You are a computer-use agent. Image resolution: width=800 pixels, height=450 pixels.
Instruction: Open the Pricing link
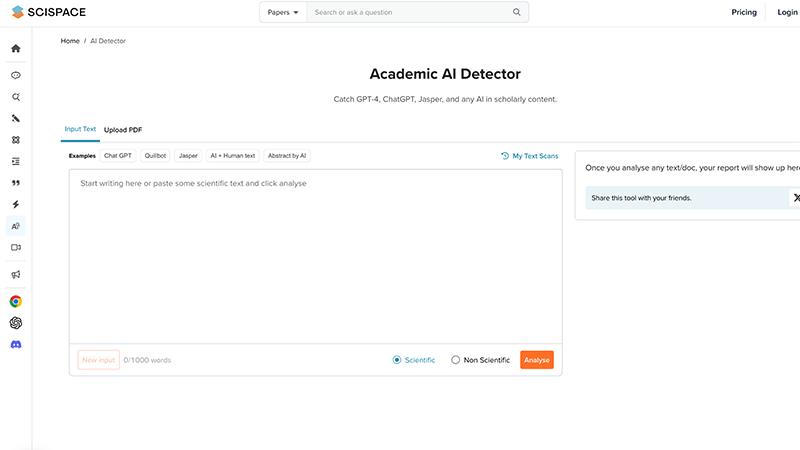pyautogui.click(x=744, y=12)
